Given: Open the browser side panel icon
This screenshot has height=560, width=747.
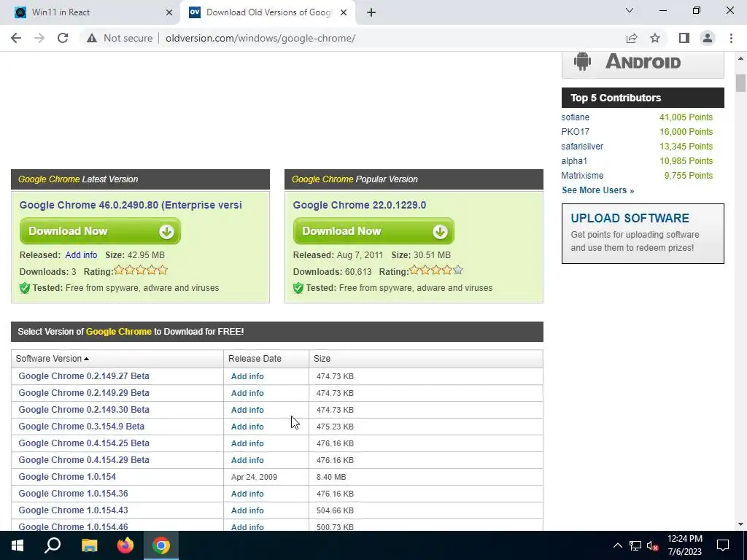Looking at the screenshot, I should (x=684, y=38).
